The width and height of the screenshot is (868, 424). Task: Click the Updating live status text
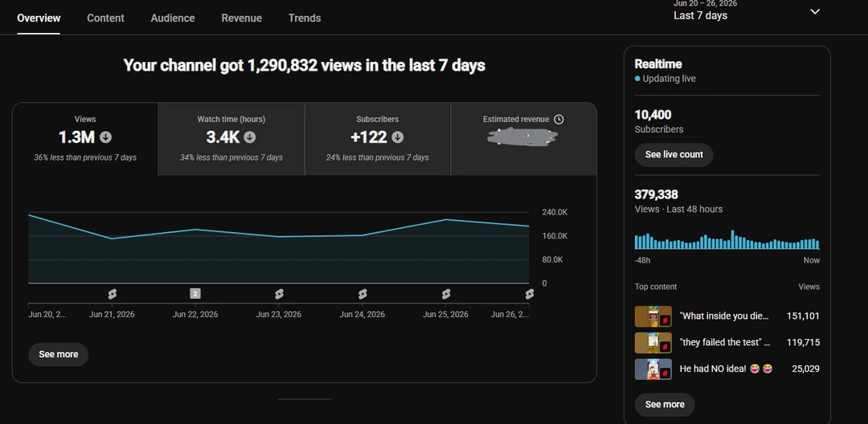[x=669, y=79]
